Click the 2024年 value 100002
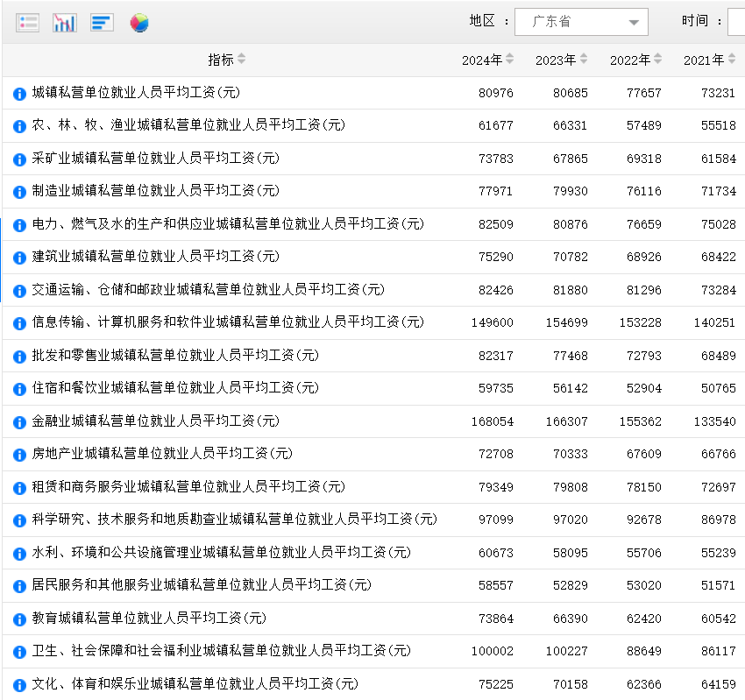 493,652
